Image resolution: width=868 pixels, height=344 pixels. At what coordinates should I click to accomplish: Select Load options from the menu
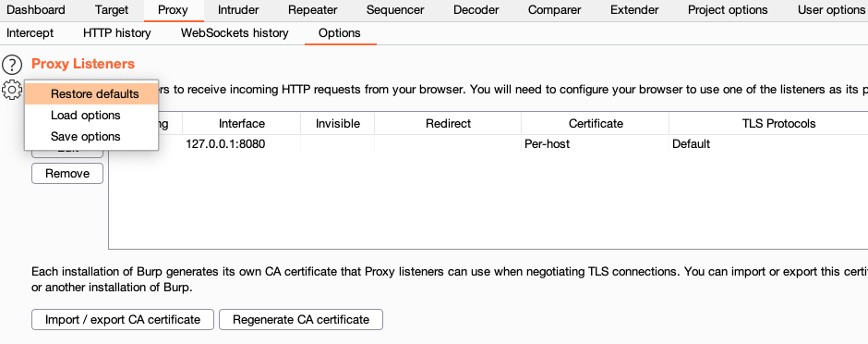click(91, 116)
